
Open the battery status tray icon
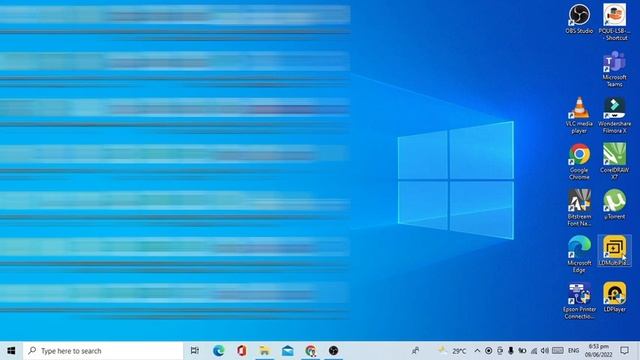pyautogui.click(x=522, y=351)
